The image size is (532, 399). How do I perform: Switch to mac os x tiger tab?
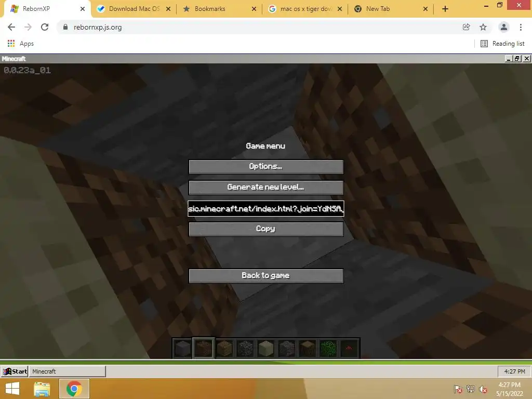coord(305,9)
